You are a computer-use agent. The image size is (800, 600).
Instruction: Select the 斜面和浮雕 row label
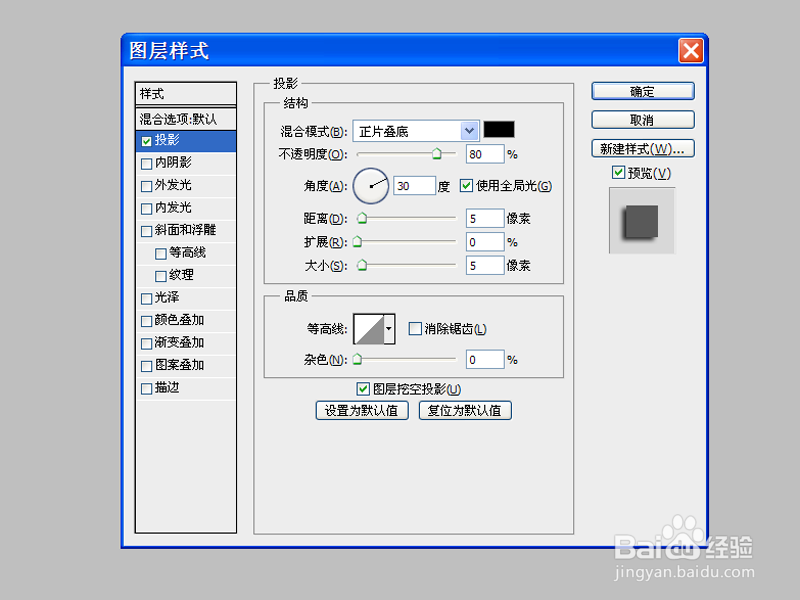point(186,230)
